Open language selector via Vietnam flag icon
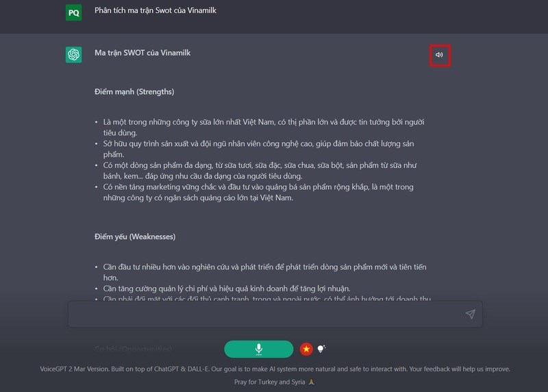 306,349
